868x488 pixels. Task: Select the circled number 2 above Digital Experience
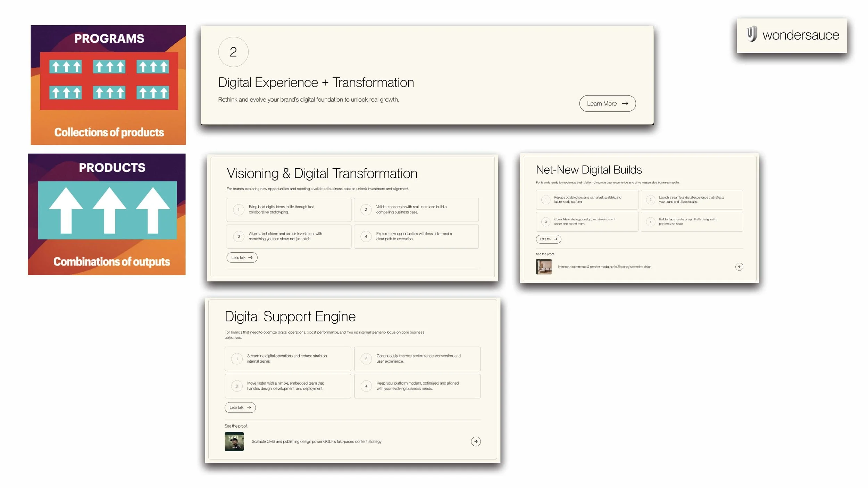[233, 51]
